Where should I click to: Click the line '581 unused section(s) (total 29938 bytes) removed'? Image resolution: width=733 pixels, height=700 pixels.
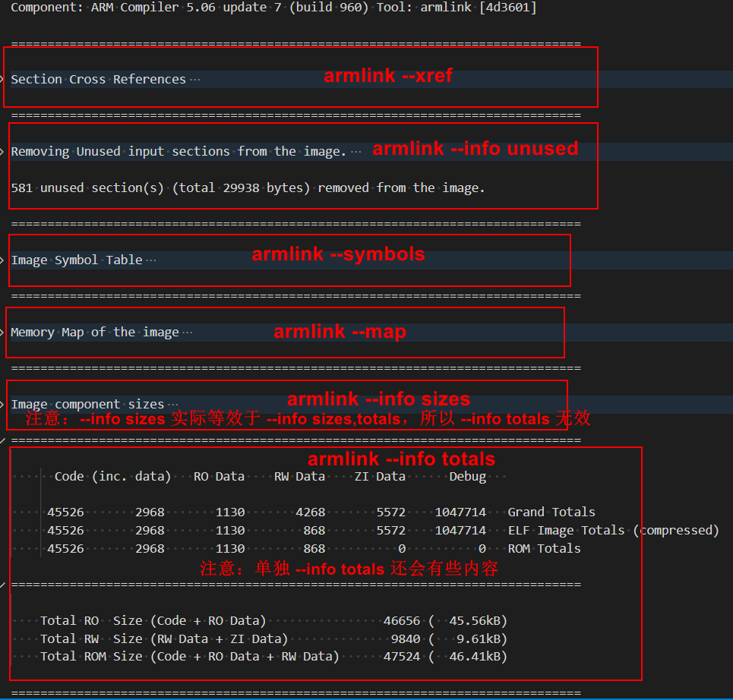point(248,188)
